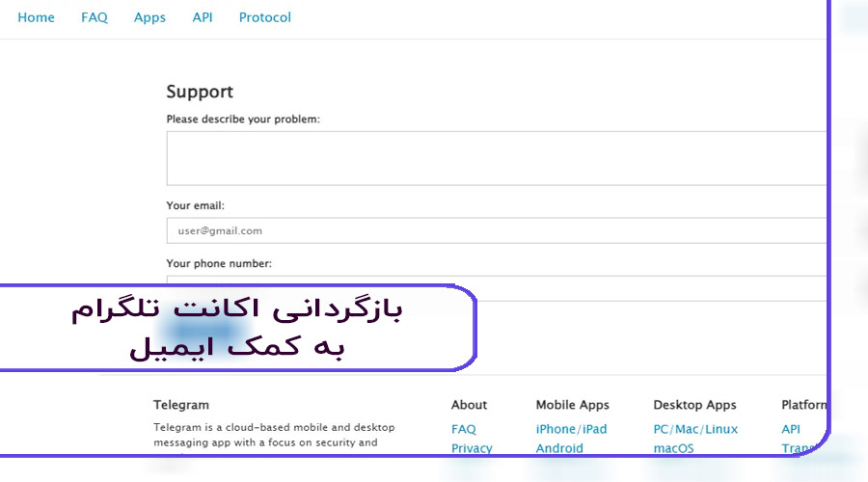Click the 'Please describe your problem:' label
Screen dimensions: 868x482
coord(243,119)
